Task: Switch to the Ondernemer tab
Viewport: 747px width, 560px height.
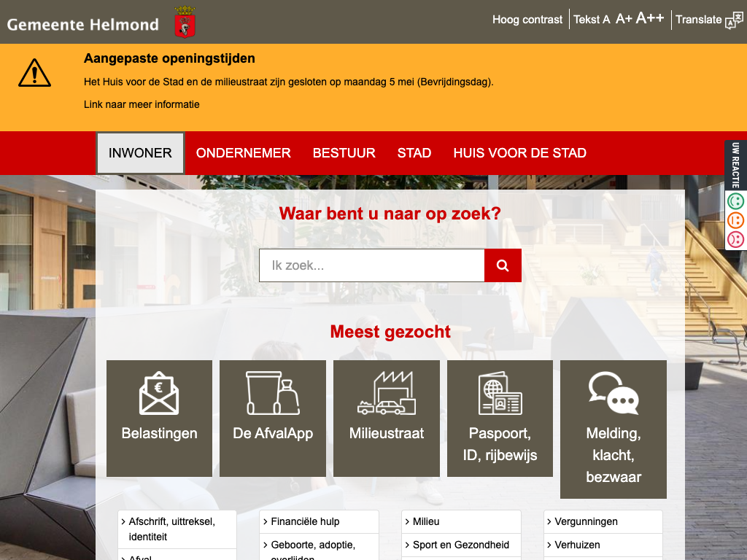Action: click(x=244, y=153)
